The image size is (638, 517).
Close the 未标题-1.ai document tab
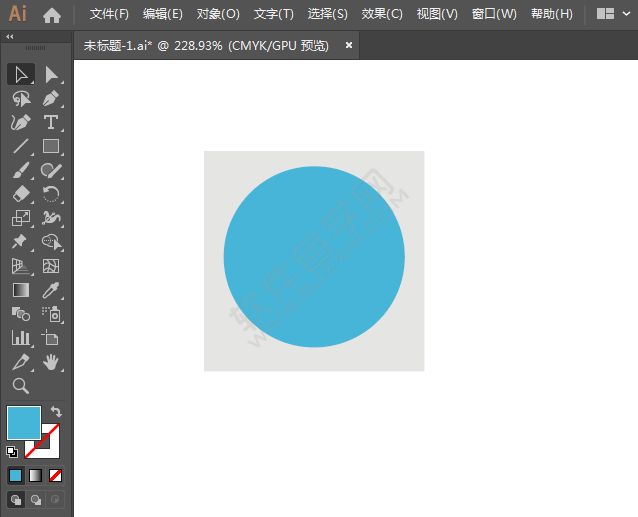click(349, 45)
